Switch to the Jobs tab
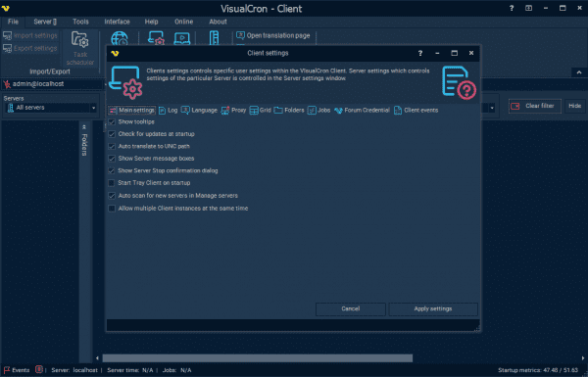 (x=318, y=111)
